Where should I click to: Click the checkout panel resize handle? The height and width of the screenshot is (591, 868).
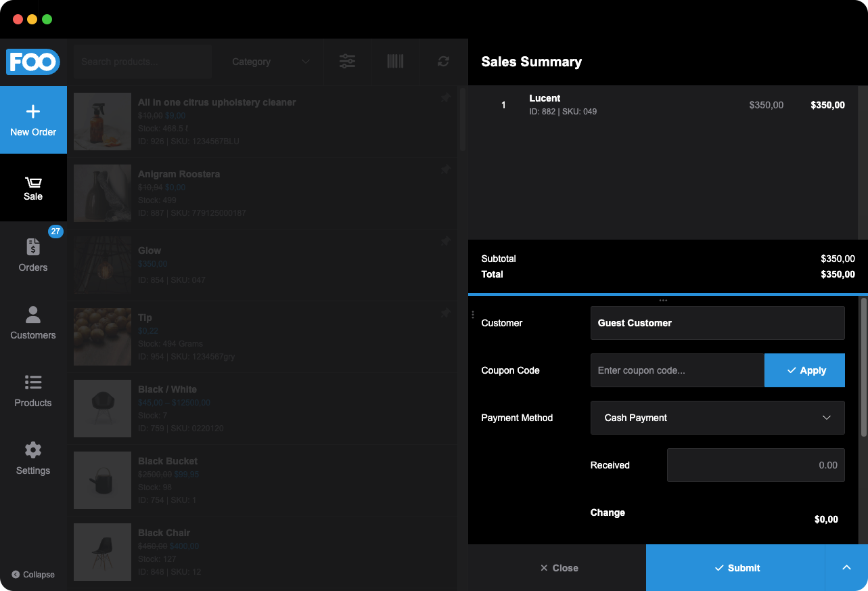(663, 300)
